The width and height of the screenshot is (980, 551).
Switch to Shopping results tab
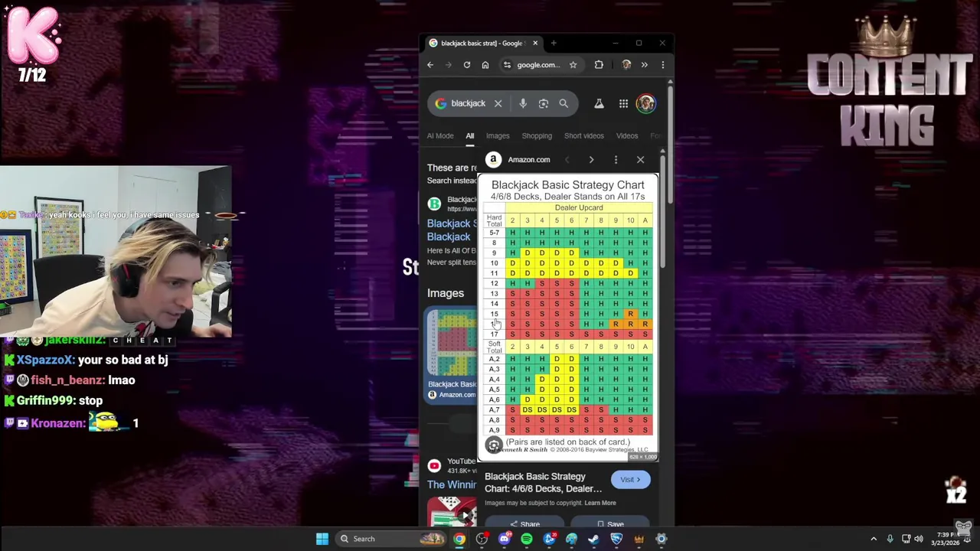click(x=537, y=135)
